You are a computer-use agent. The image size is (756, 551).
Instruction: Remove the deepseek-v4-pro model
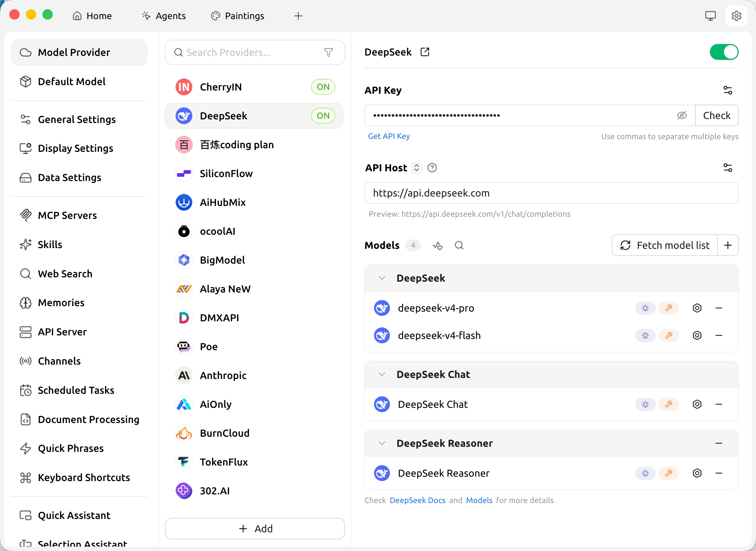tap(719, 308)
